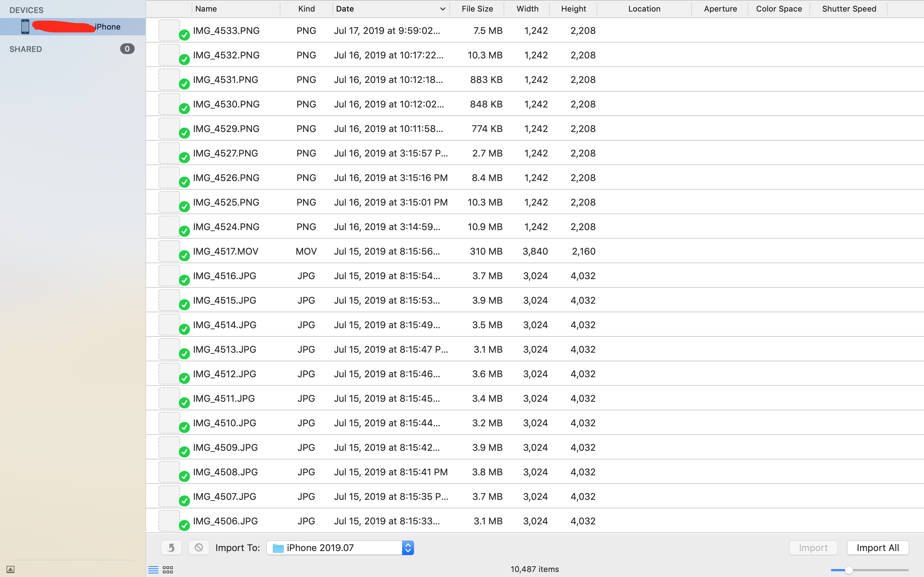This screenshot has height=577, width=924.
Task: Switch to list view icon
Action: pos(153,570)
